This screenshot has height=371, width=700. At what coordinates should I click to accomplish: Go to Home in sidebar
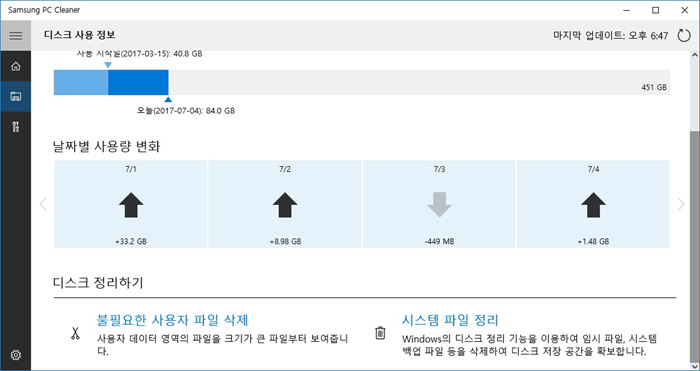[16, 67]
